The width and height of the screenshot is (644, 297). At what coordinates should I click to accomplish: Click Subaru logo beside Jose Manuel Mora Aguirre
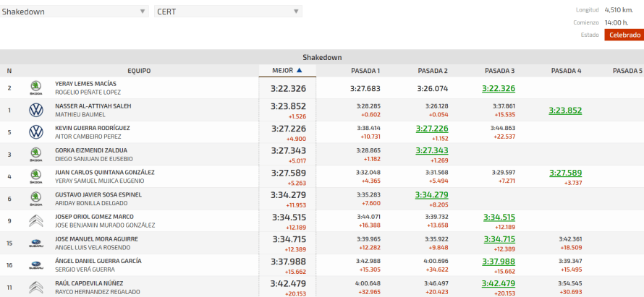(x=35, y=244)
